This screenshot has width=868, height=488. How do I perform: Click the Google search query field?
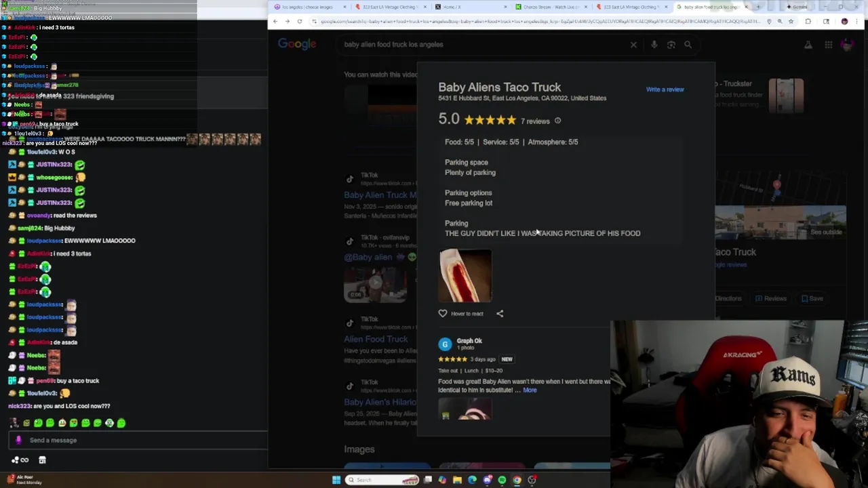[481, 45]
